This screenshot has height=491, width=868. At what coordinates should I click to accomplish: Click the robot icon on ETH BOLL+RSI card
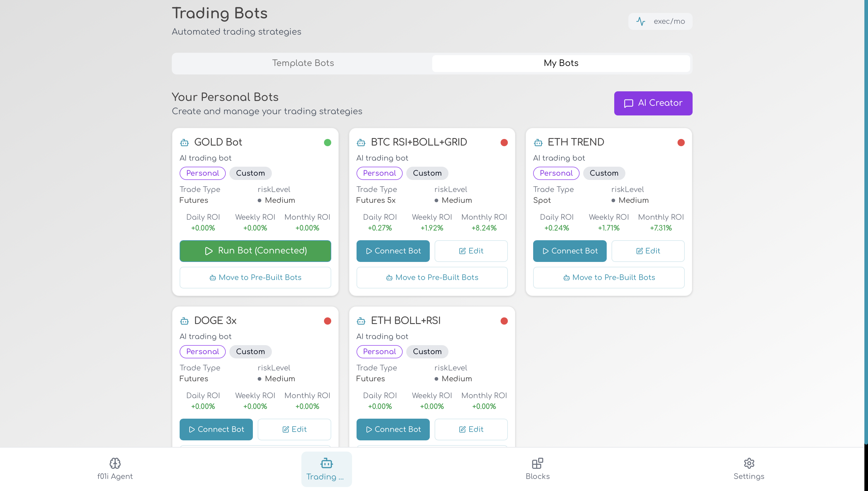pos(361,321)
